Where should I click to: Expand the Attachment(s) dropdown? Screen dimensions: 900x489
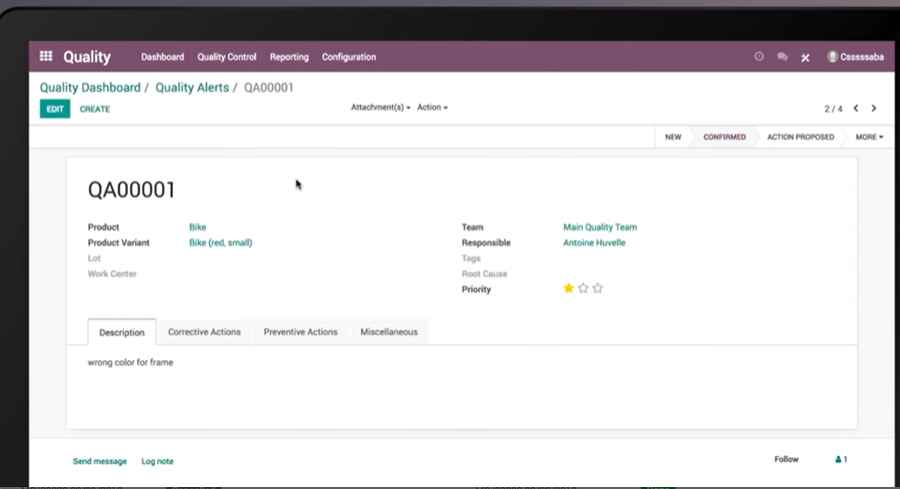pyautogui.click(x=380, y=107)
